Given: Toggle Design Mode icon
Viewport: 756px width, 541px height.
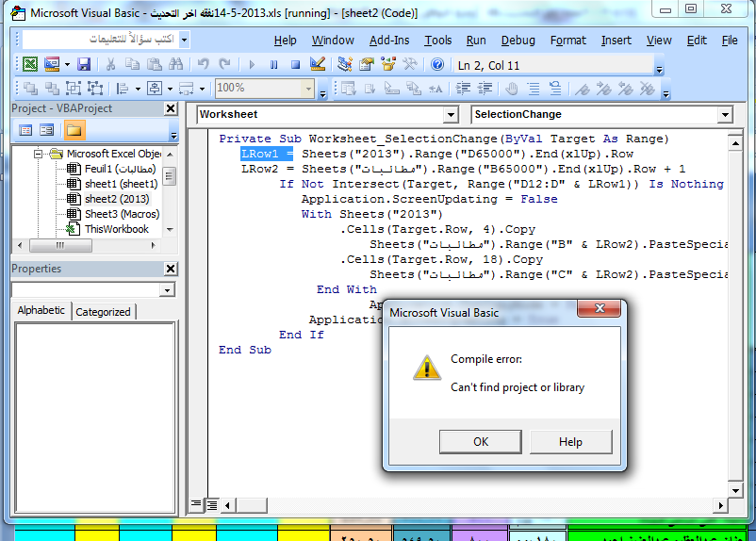Looking at the screenshot, I should click(x=318, y=64).
